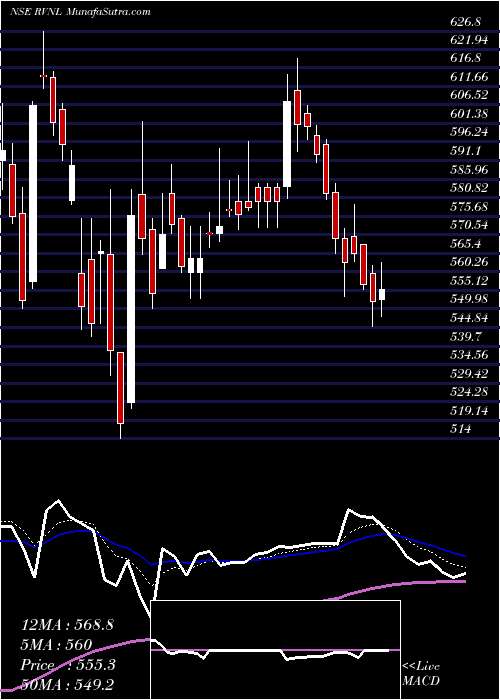Select the 539.7 price axis label
The width and height of the screenshot is (500, 700).
(x=466, y=337)
